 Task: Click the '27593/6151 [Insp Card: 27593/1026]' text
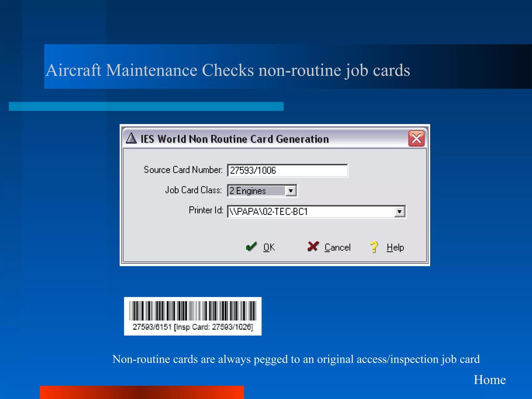193,327
